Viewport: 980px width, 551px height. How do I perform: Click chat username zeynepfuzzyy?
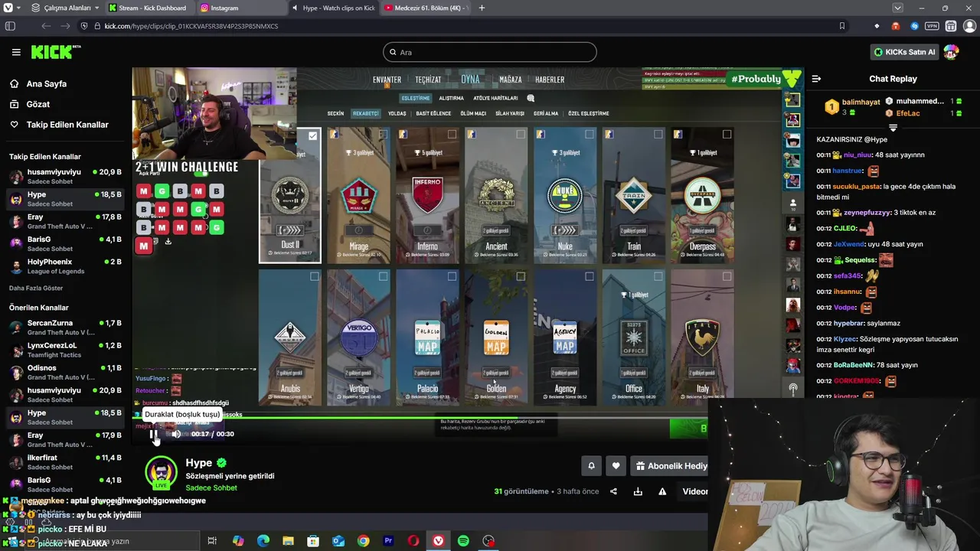pyautogui.click(x=867, y=213)
